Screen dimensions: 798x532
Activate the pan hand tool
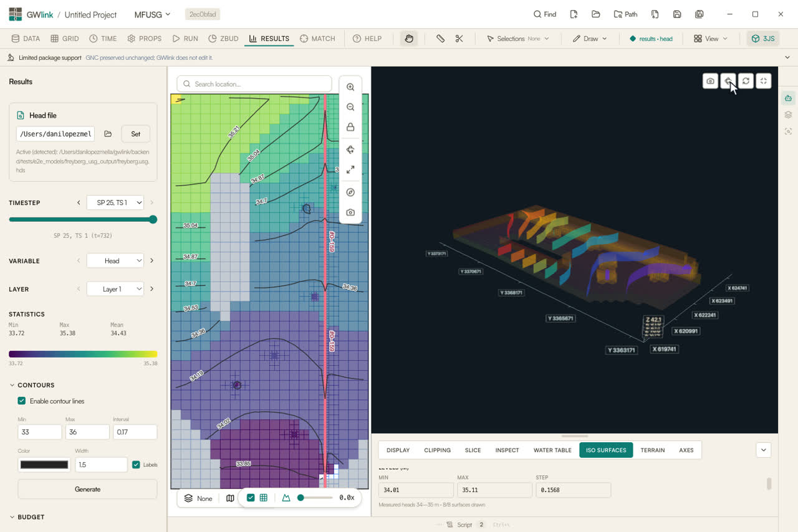pos(409,39)
